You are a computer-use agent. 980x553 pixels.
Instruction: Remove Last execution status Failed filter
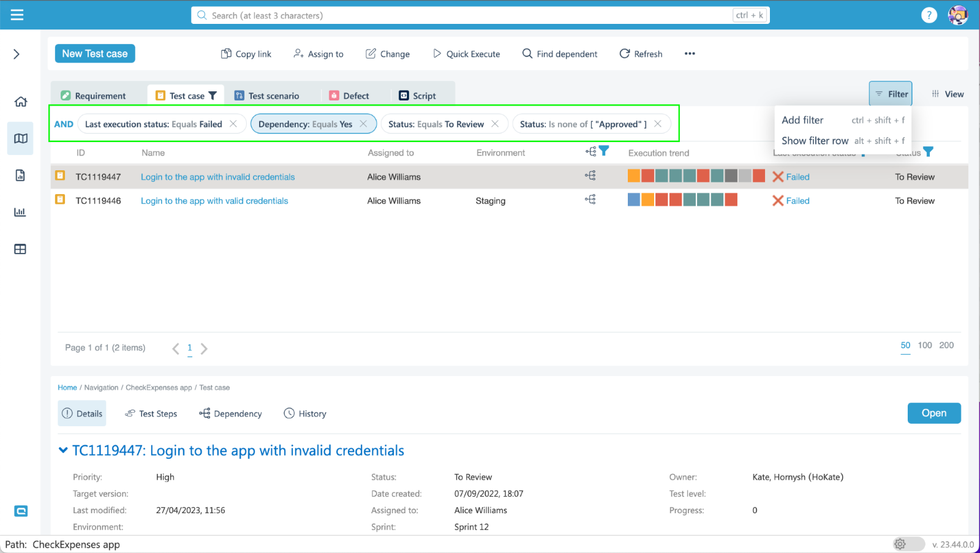[233, 124]
